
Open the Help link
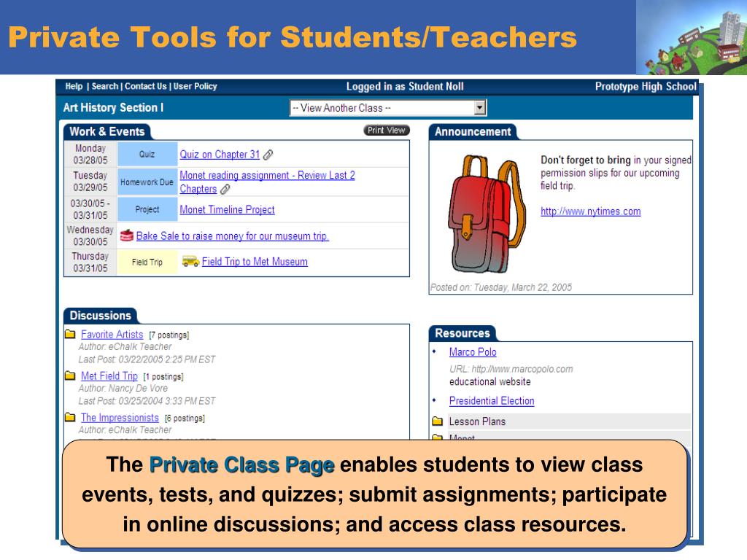74,86
